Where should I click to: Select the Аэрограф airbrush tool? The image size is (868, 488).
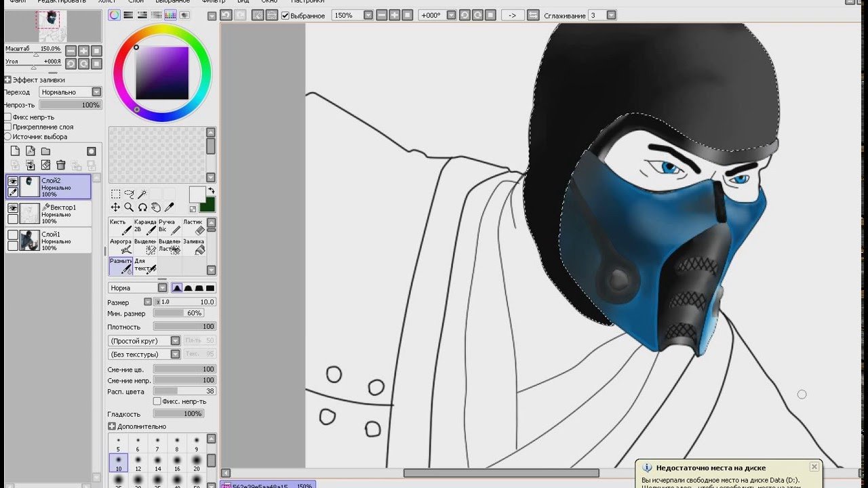120,247
